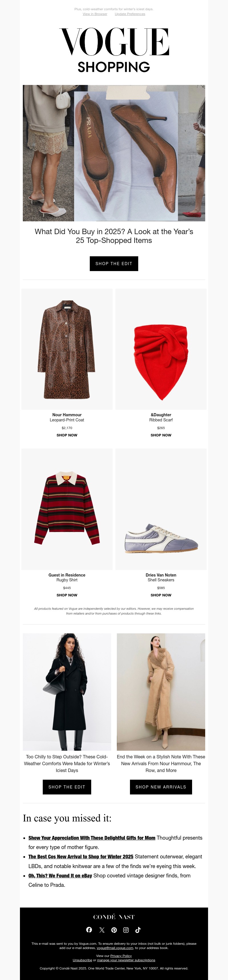Screen dimensions: 228x980
Task: Open the Pinterest icon in footer
Action: point(114,930)
